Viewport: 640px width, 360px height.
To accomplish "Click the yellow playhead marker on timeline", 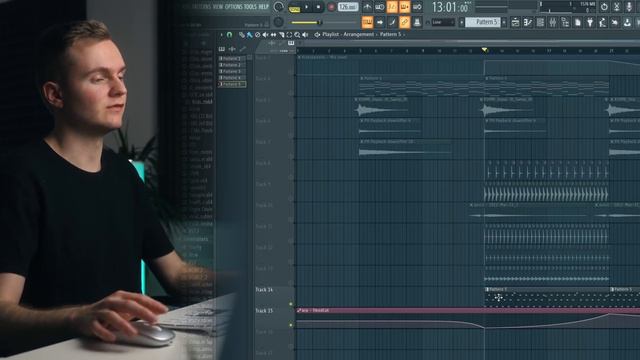I will click(484, 50).
